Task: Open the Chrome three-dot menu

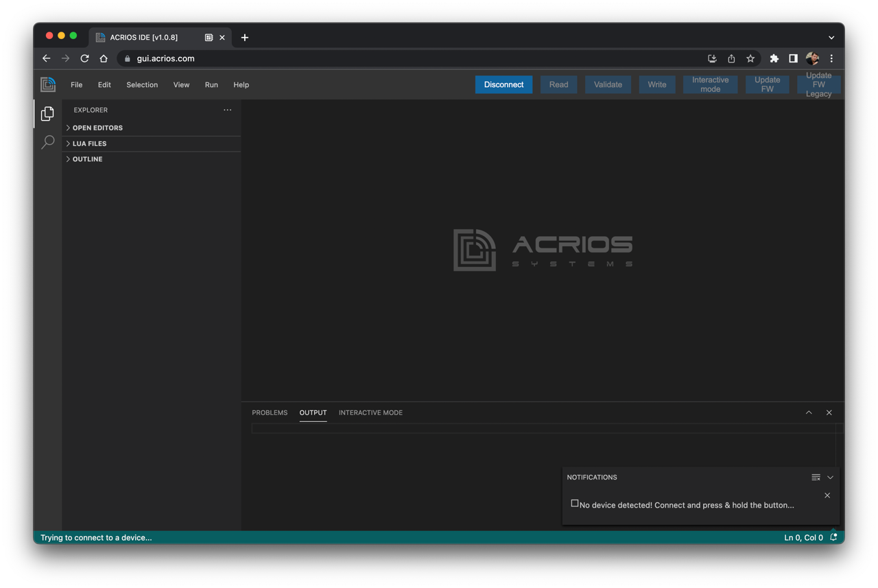Action: 831,59
